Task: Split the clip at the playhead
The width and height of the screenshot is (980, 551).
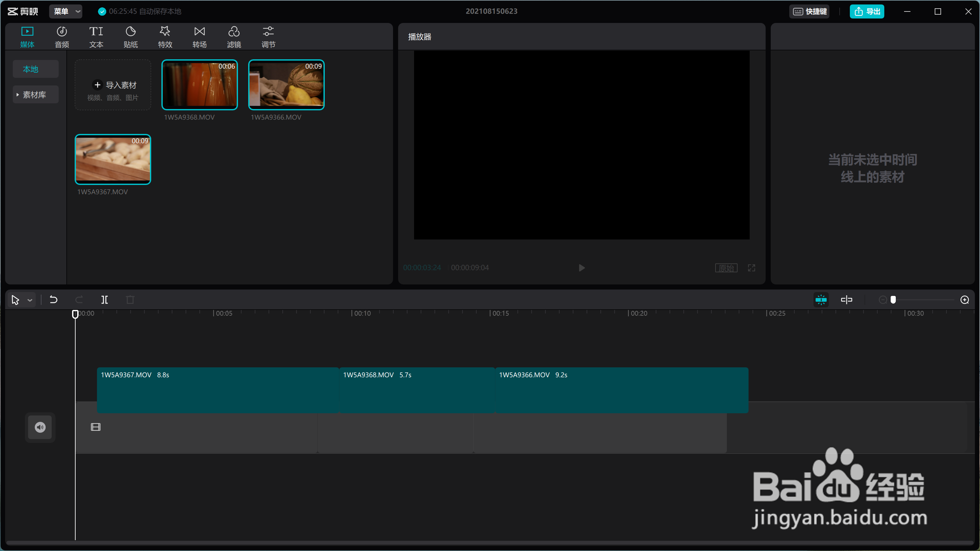Action: 105,300
